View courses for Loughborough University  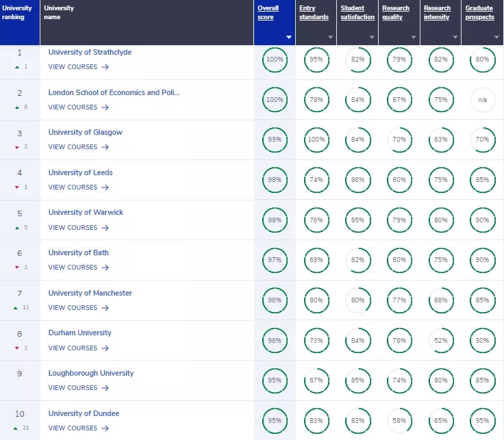[78, 388]
